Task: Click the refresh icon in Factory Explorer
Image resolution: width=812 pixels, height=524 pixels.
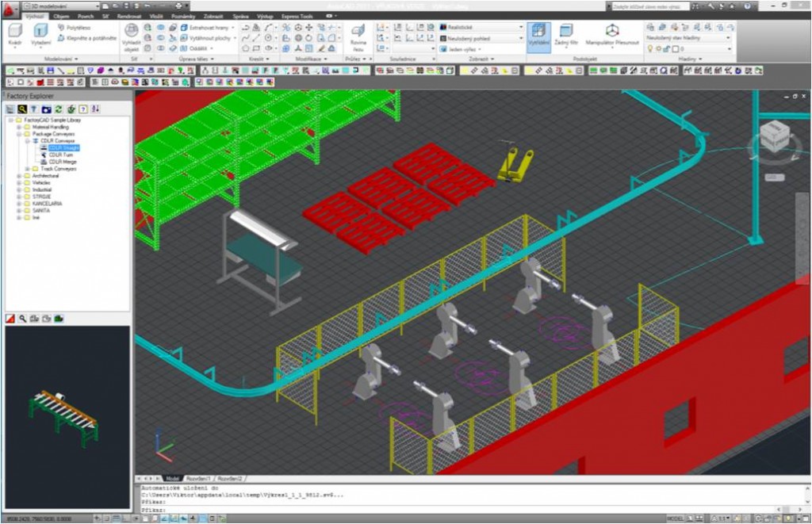Action: pyautogui.click(x=58, y=109)
